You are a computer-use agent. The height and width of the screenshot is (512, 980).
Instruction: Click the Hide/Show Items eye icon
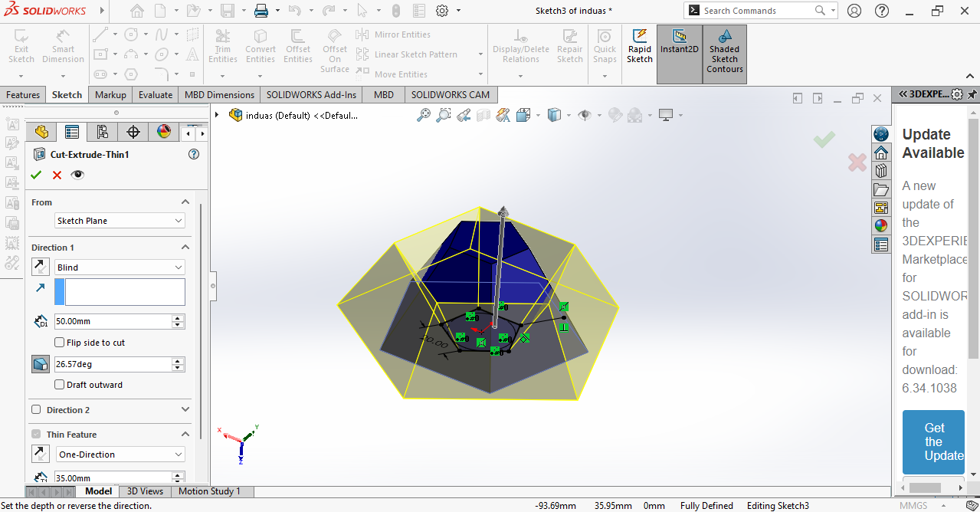pyautogui.click(x=585, y=115)
